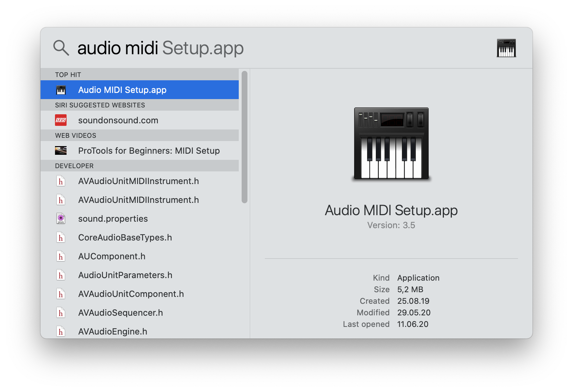Click the results list vertical scrollbar
This screenshot has height=392, width=573.
245,137
